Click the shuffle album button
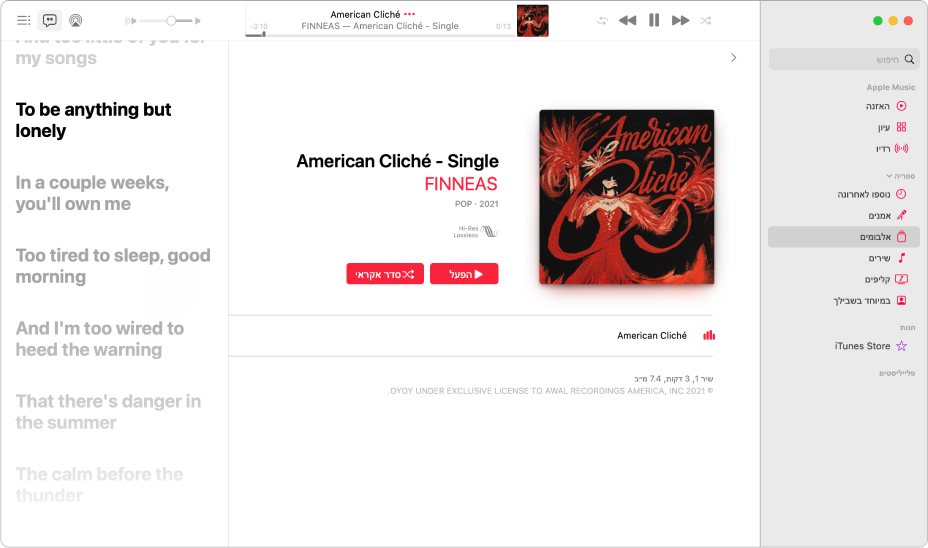 point(385,273)
